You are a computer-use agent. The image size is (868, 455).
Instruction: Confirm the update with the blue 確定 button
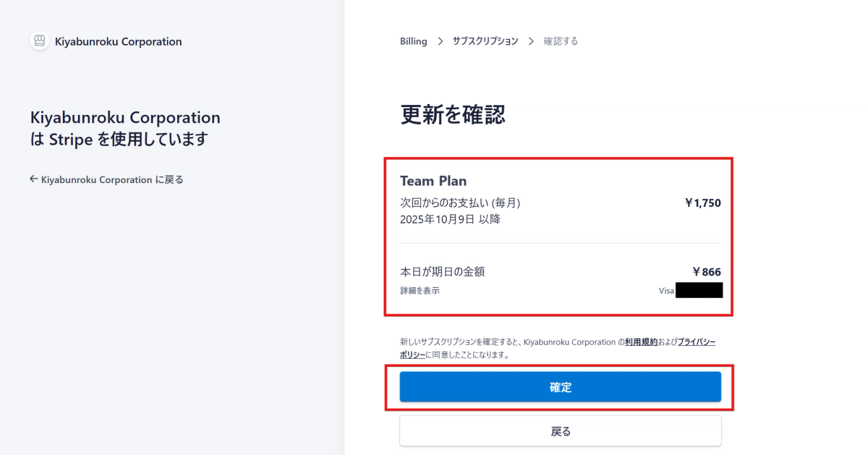tap(561, 387)
